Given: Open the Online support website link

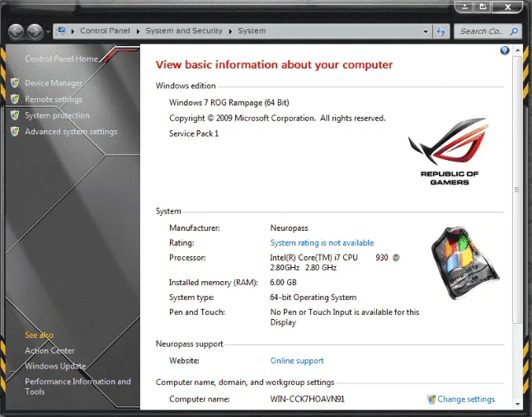Looking at the screenshot, I should (297, 361).
